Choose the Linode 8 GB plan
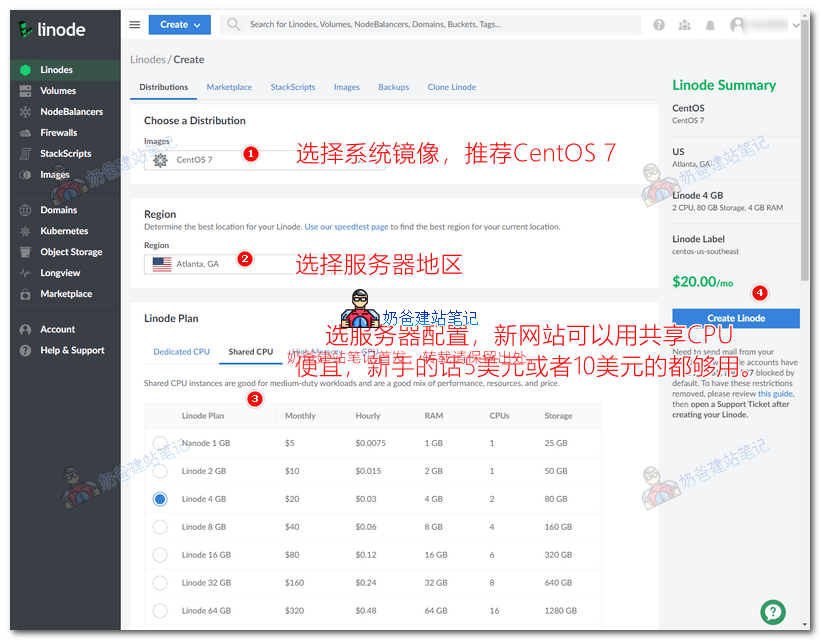821x641 pixels. click(160, 527)
